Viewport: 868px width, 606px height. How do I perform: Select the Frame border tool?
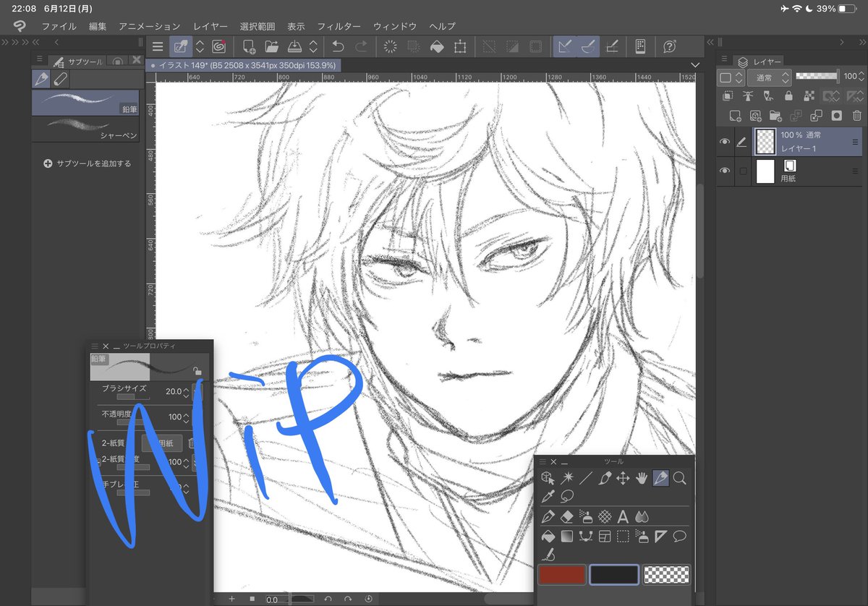[604, 536]
